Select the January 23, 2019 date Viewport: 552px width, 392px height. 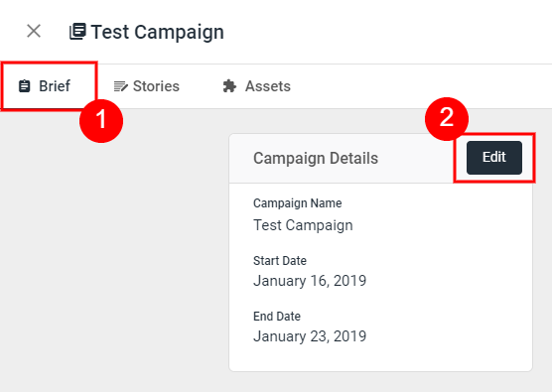310,336
